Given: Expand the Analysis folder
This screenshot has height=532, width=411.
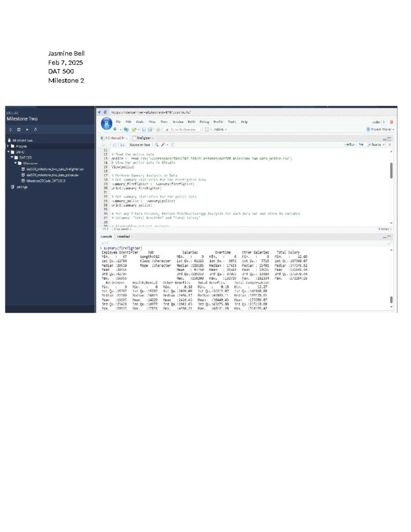Looking at the screenshot, I should click(8, 146).
